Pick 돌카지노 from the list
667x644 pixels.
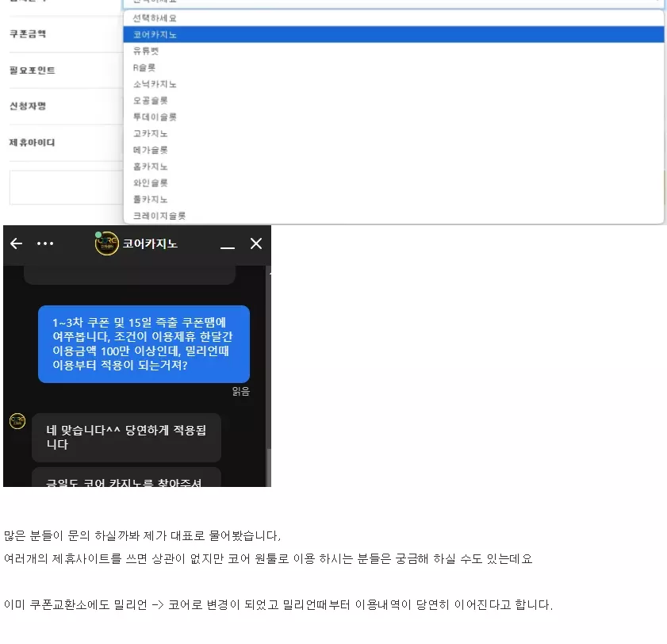coord(393,199)
